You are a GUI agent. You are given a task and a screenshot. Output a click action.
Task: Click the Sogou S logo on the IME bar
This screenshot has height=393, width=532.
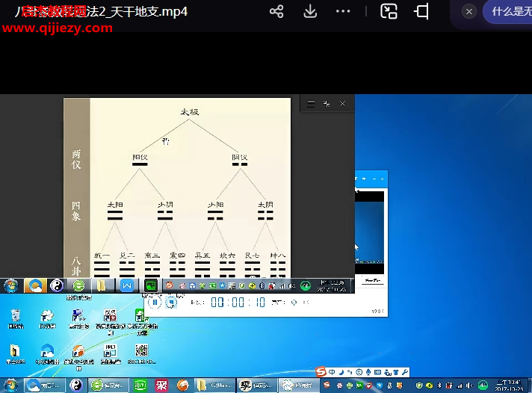pos(321,372)
